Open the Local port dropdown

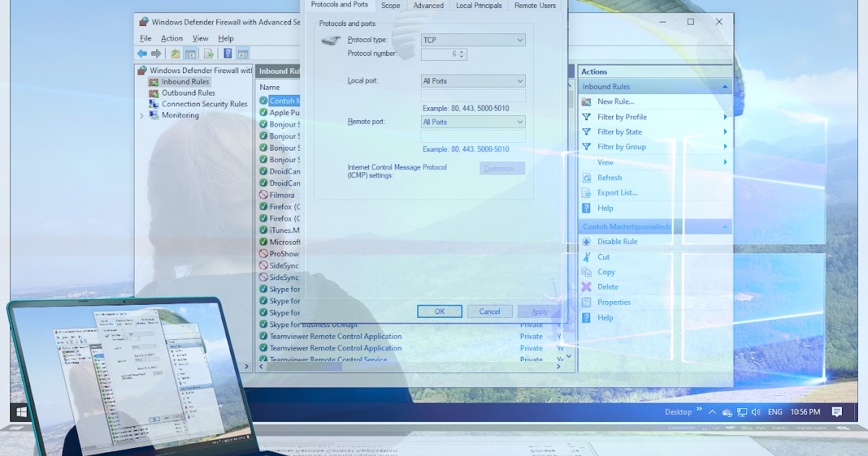pos(473,81)
